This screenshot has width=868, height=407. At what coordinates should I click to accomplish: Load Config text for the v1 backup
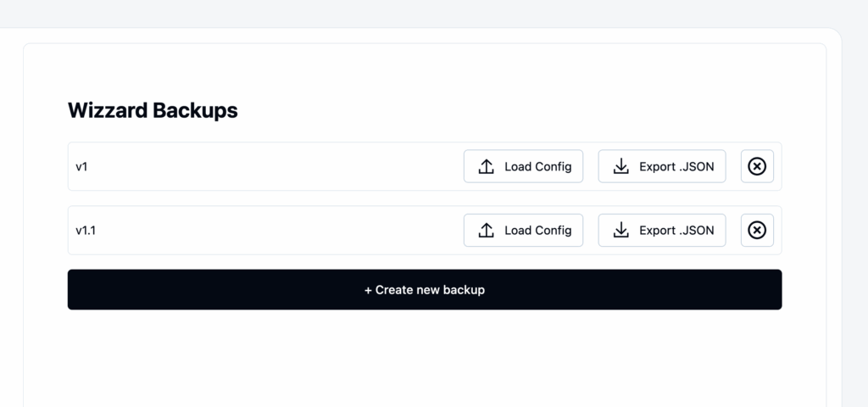[x=537, y=166]
